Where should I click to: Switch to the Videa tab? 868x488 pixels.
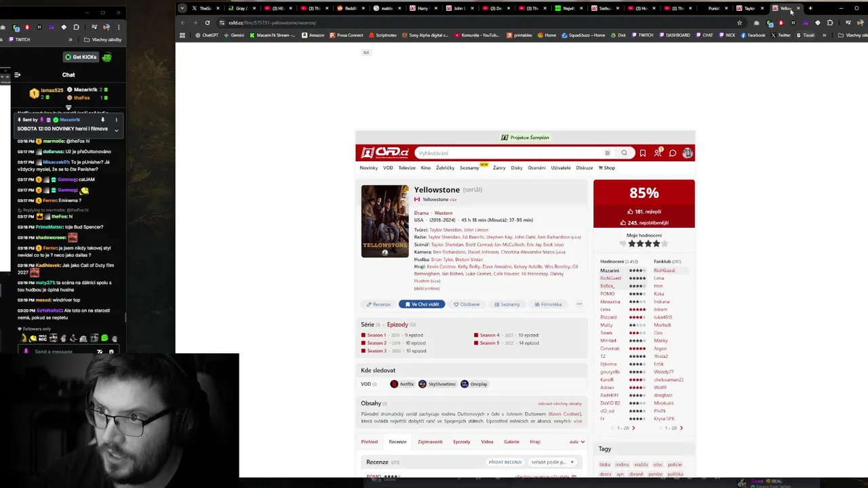pyautogui.click(x=487, y=442)
